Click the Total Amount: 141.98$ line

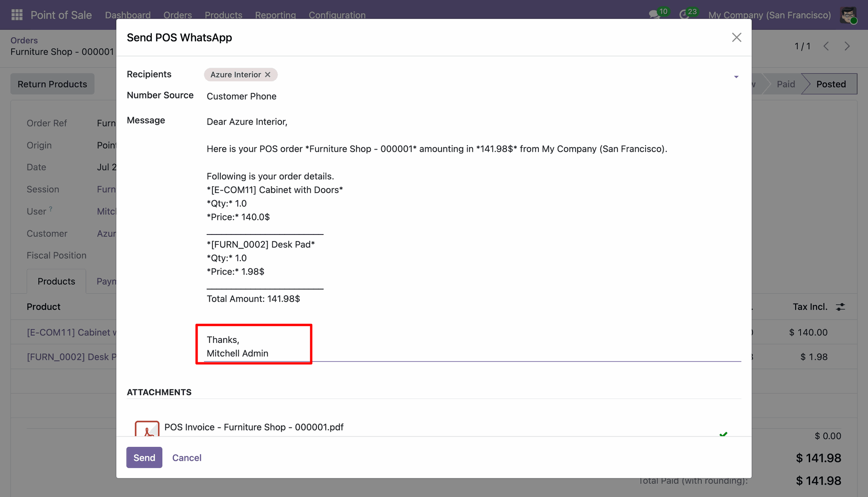point(253,299)
